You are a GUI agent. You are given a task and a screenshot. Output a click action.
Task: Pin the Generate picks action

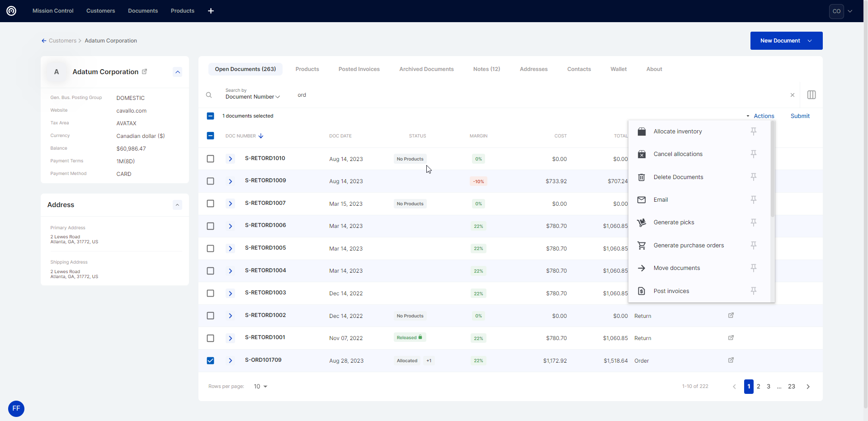tap(753, 222)
